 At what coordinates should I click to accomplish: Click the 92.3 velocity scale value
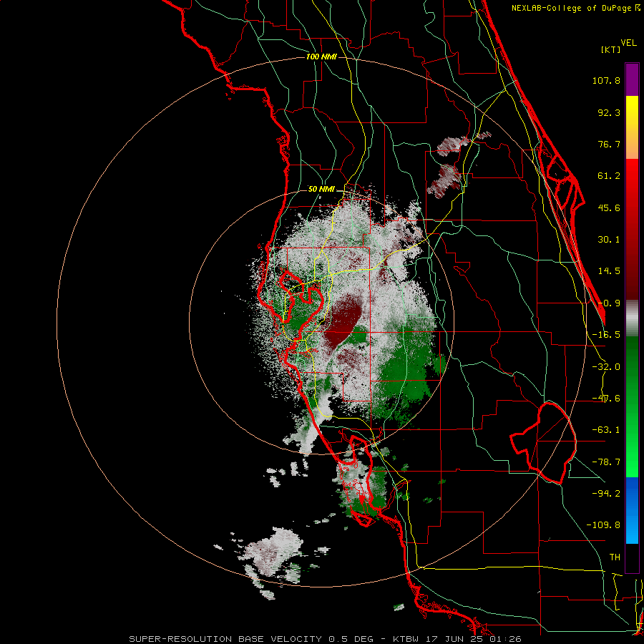pos(609,112)
